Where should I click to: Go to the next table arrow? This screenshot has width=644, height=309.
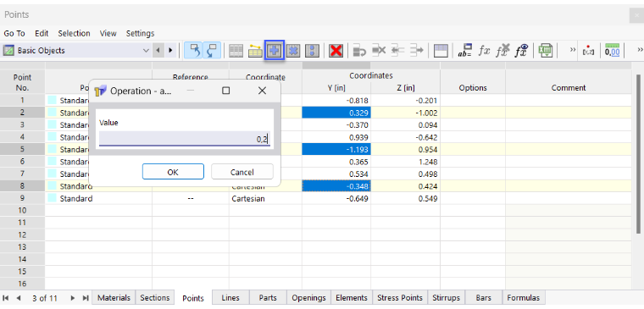coord(73,298)
